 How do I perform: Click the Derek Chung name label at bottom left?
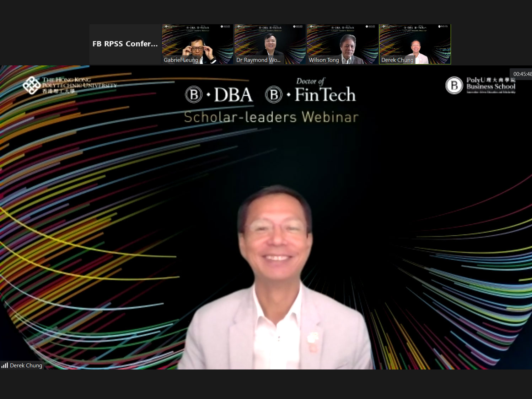coord(26,365)
